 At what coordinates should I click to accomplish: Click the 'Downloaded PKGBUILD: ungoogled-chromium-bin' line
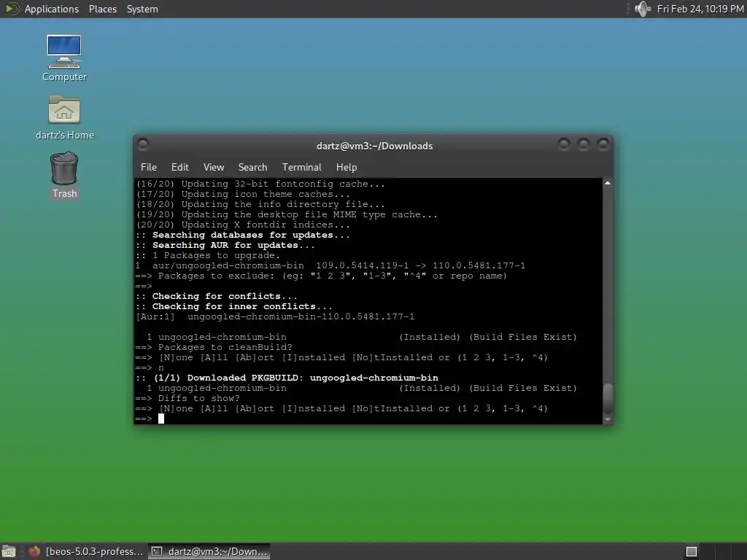(287, 378)
